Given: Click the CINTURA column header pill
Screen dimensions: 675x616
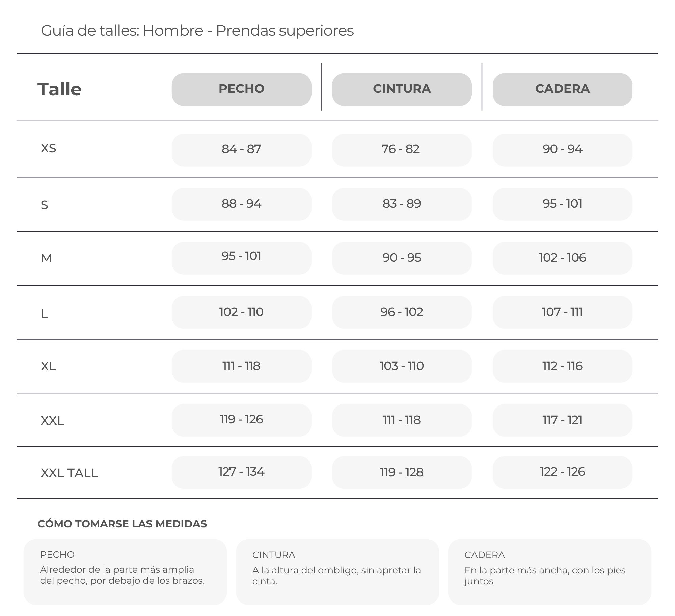Looking at the screenshot, I should [x=402, y=89].
